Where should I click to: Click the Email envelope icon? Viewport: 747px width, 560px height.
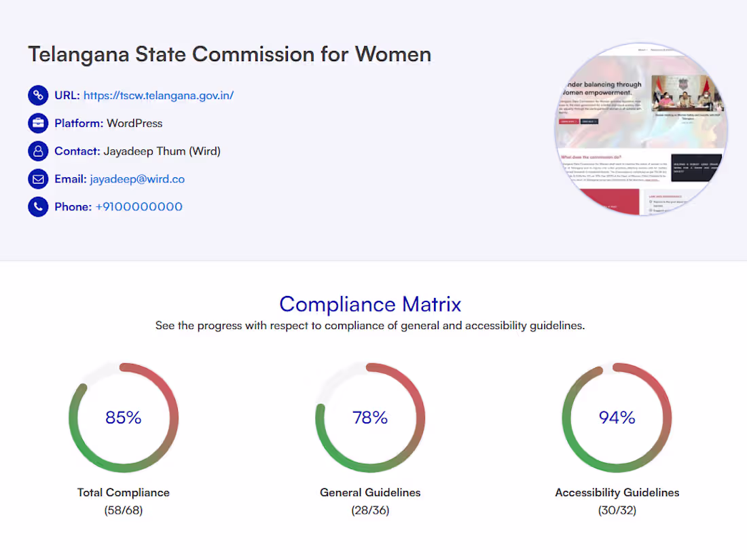[38, 179]
